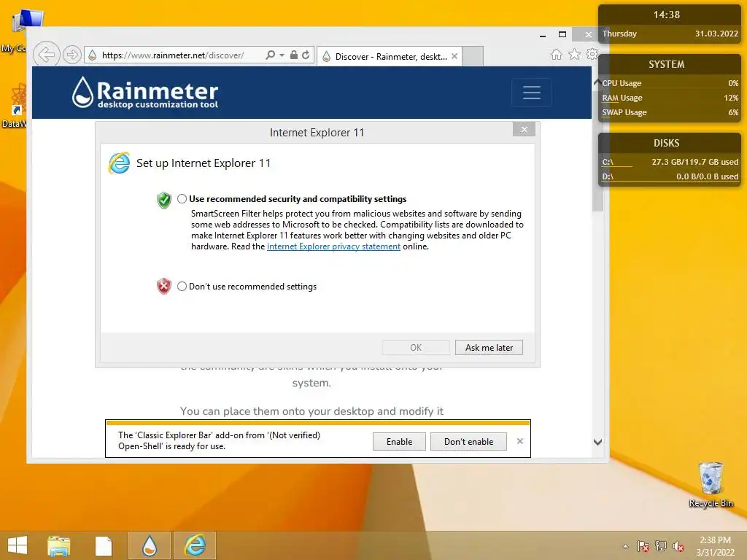Click the red shield not recommended icon

[164, 286]
